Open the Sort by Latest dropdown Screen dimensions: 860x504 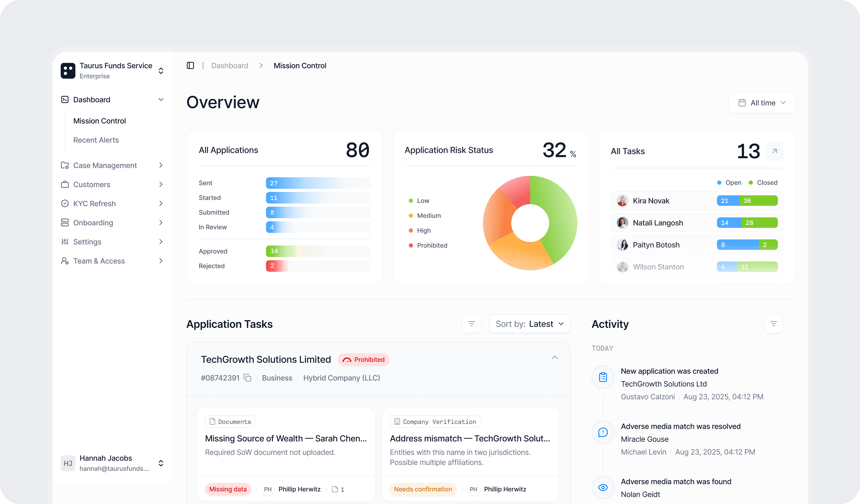point(530,324)
